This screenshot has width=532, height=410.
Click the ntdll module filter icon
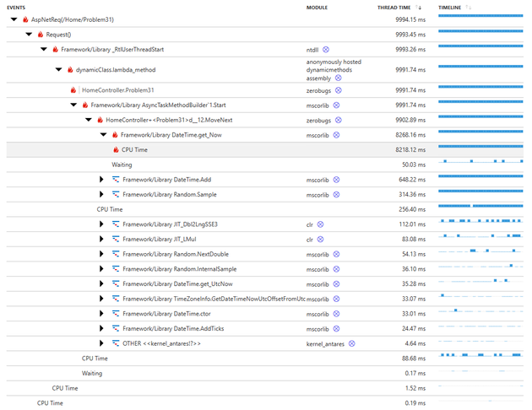click(326, 50)
